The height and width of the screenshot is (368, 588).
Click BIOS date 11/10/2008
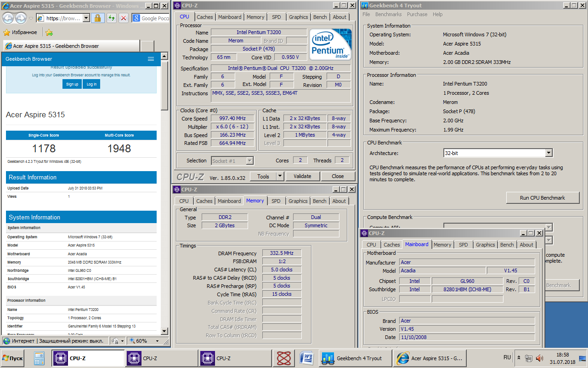pos(467,337)
